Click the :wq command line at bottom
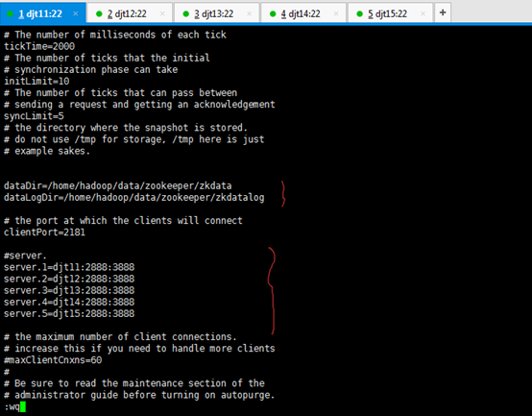The height and width of the screenshot is (416, 532). 15,406
